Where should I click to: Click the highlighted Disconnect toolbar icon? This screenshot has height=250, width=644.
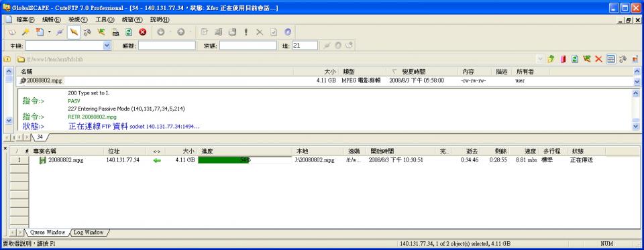point(74,32)
